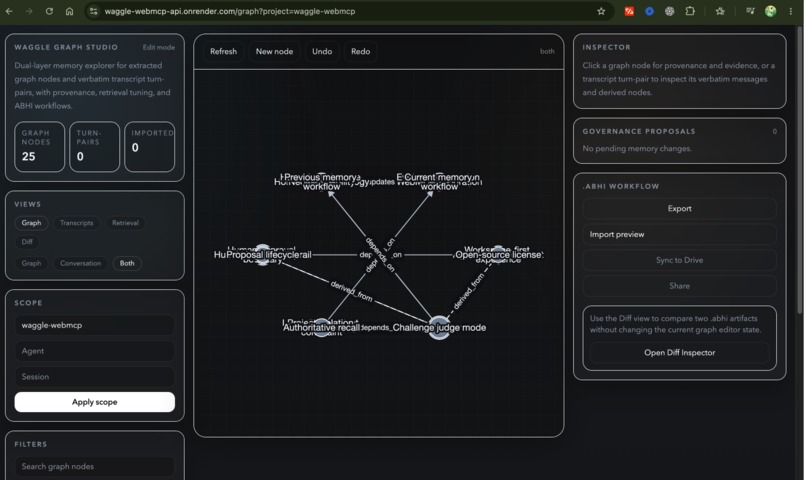
Task: Click the Share button
Action: [x=679, y=286]
